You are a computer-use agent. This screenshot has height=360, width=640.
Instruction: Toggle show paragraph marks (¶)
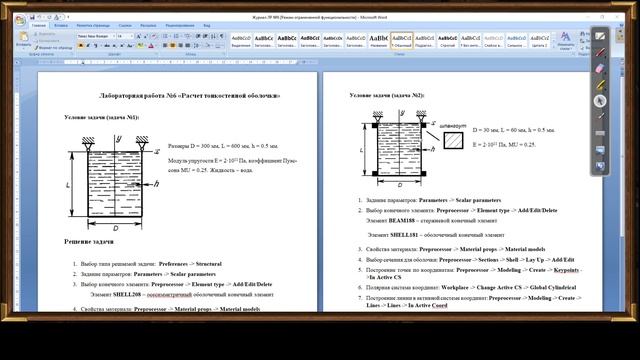(x=221, y=36)
